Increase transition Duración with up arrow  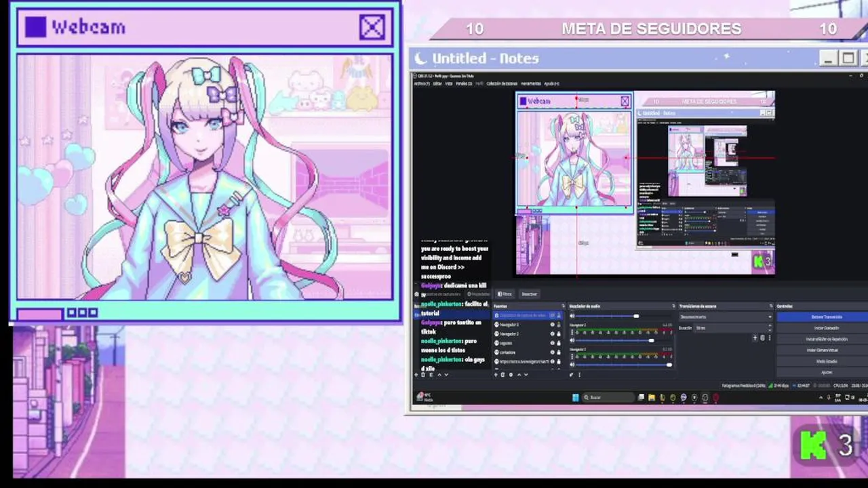coord(770,325)
